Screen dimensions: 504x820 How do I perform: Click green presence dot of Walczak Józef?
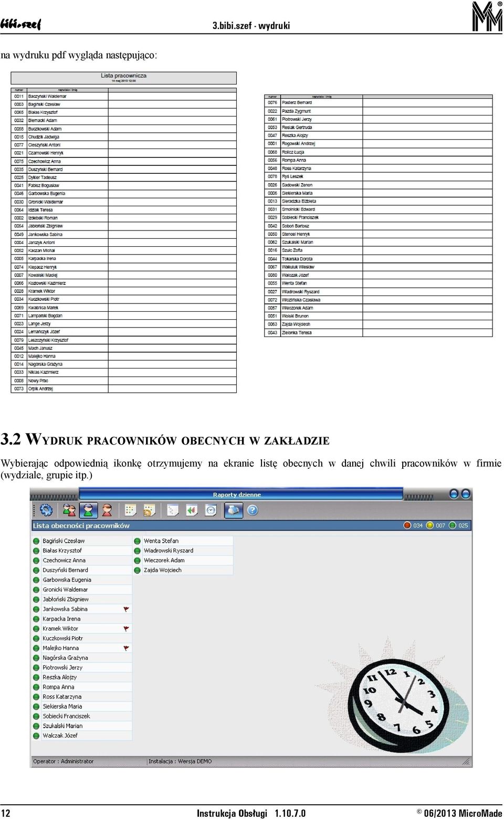(36, 736)
